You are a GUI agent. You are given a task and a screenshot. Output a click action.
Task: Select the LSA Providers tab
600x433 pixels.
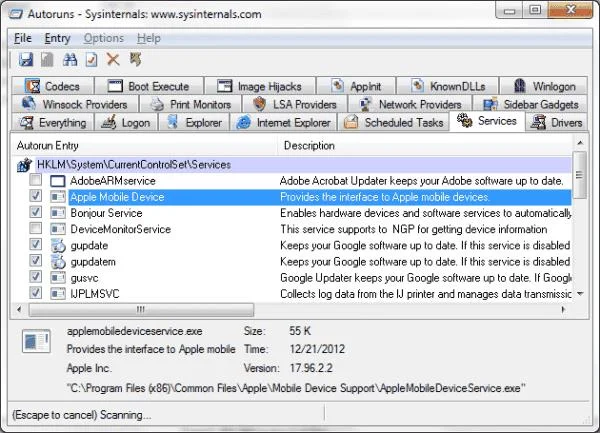tap(295, 104)
